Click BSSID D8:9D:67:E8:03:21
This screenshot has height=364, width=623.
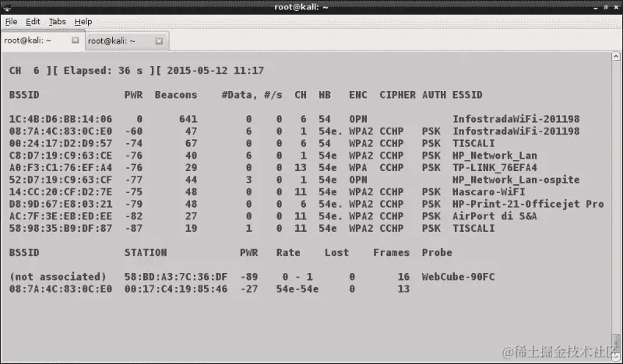[x=61, y=204]
